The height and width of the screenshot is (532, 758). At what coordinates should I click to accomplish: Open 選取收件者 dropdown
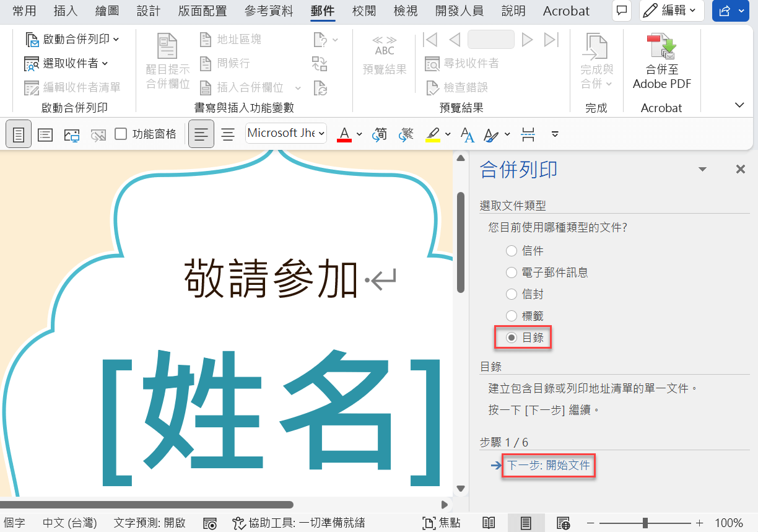tap(66, 63)
